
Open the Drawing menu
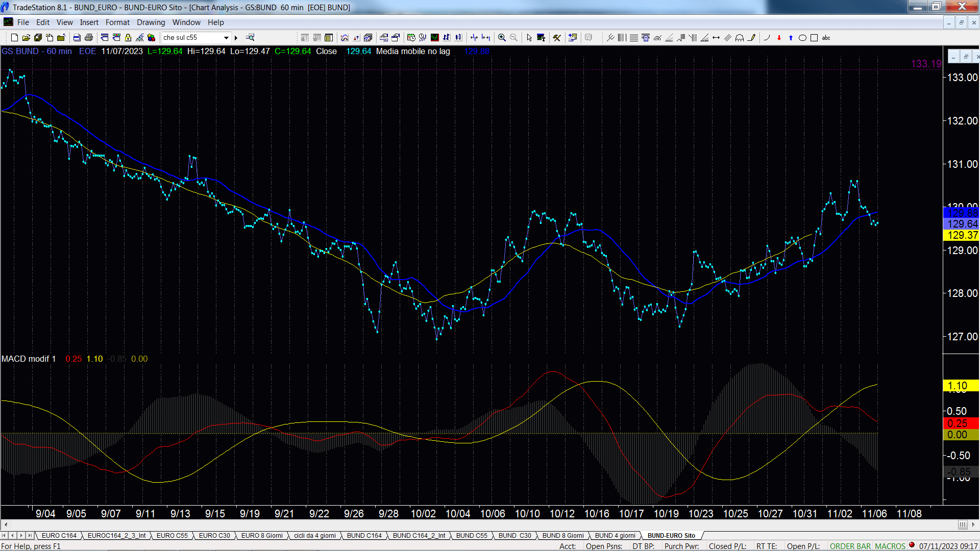click(151, 22)
